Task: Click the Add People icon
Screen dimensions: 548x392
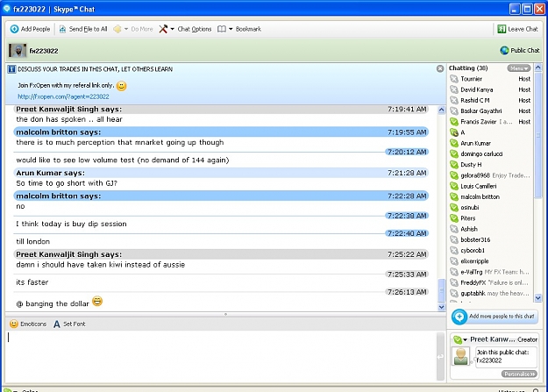Action: [14, 29]
